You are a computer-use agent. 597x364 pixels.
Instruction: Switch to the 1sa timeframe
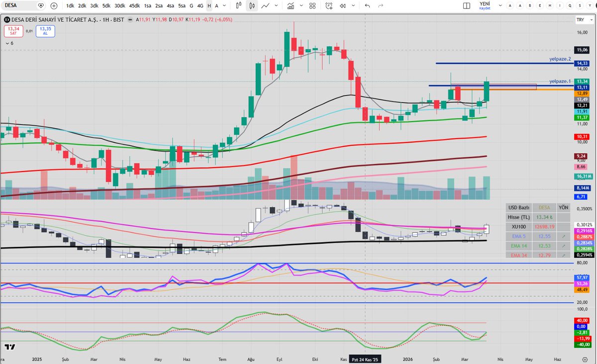pos(148,5)
